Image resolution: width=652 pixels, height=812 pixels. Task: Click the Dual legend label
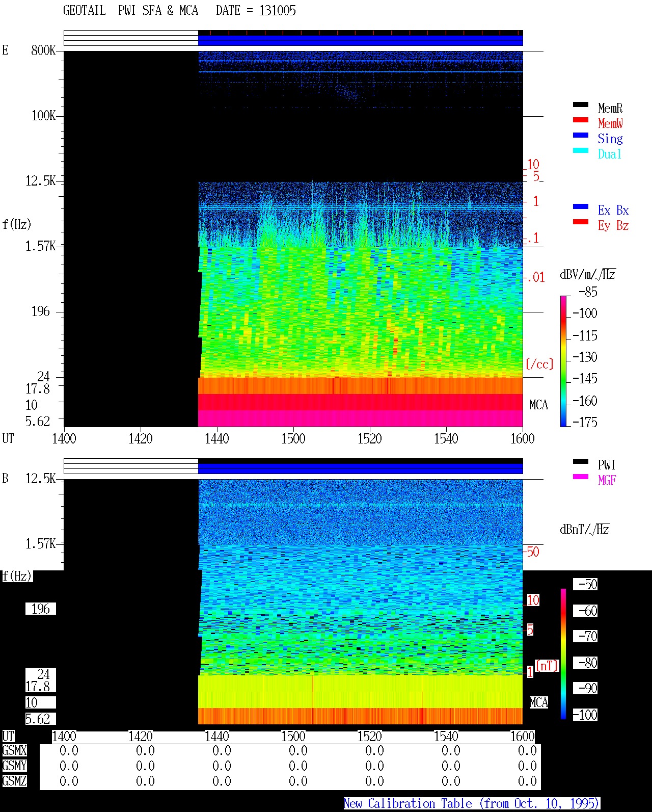coord(610,154)
